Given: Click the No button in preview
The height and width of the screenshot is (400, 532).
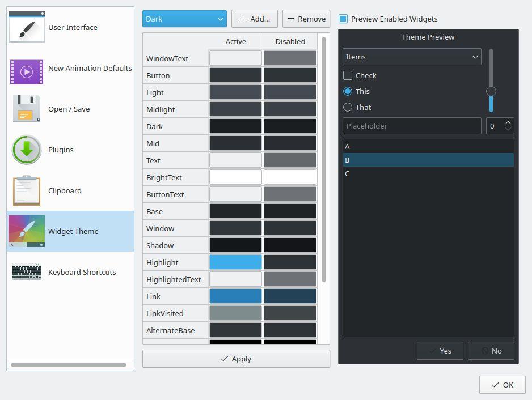Looking at the screenshot, I should 491,351.
